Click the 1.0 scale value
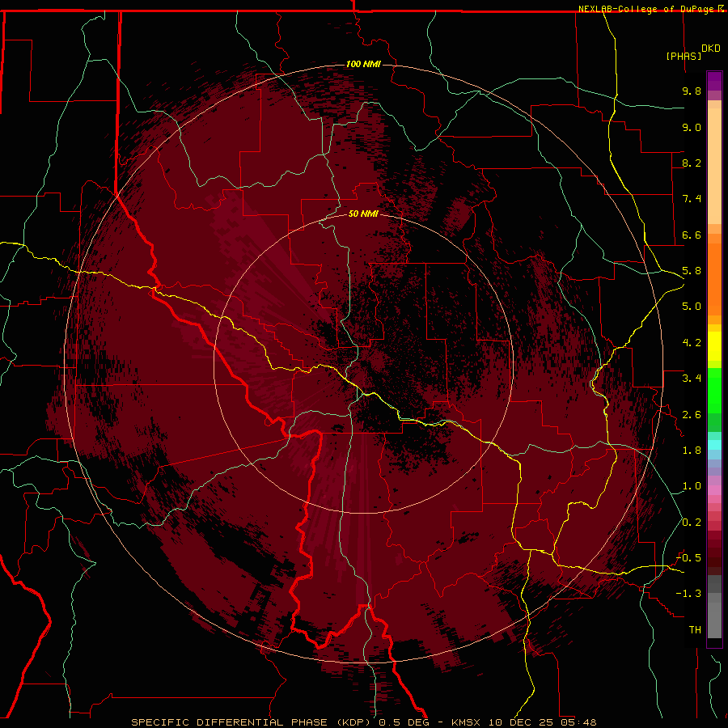Screen dimensions: 728x728 point(692,486)
